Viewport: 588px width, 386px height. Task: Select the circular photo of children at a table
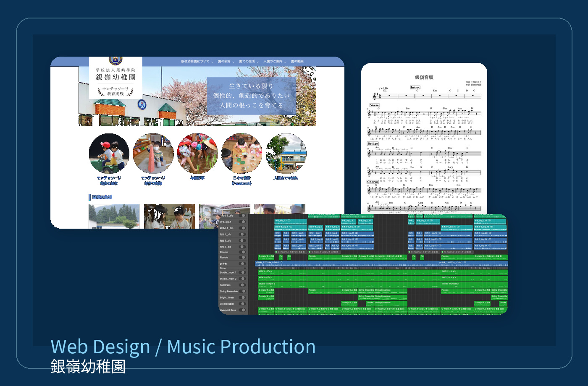click(241, 154)
